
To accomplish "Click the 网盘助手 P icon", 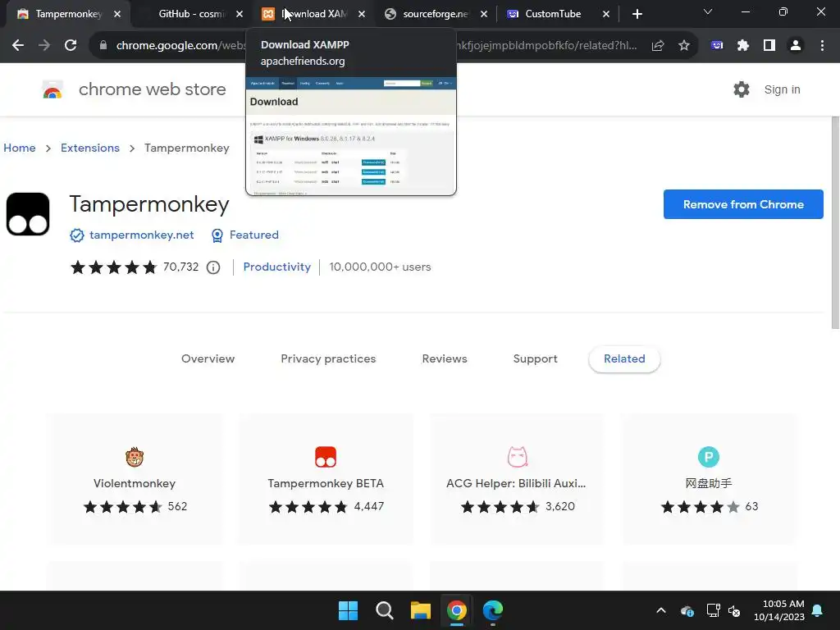I will [x=709, y=457].
